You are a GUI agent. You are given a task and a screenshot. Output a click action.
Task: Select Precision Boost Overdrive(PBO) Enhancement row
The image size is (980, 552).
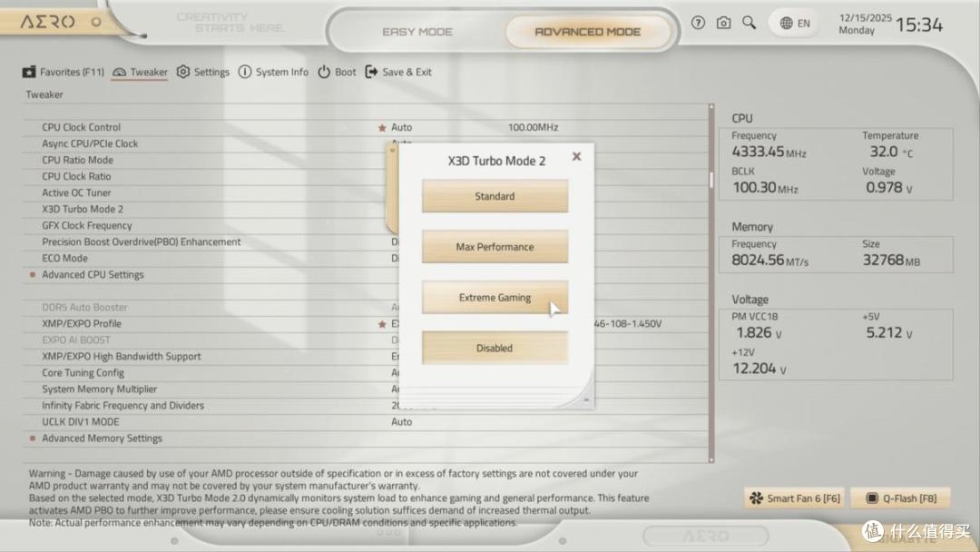pos(366,241)
